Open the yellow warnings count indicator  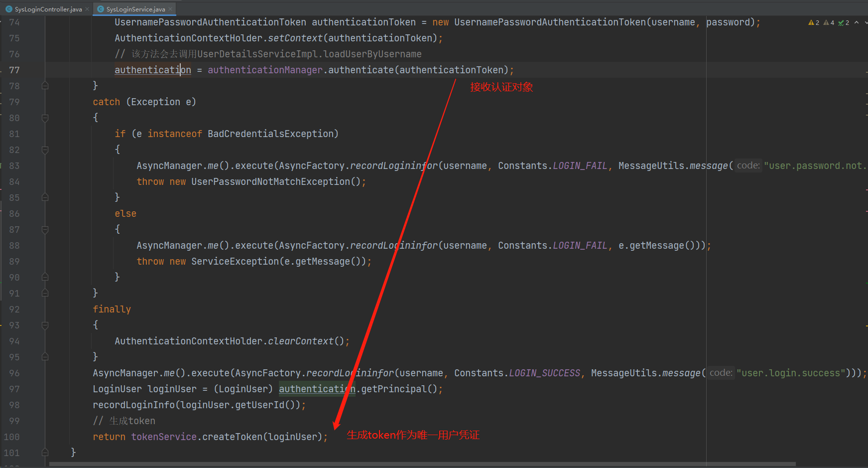(814, 22)
